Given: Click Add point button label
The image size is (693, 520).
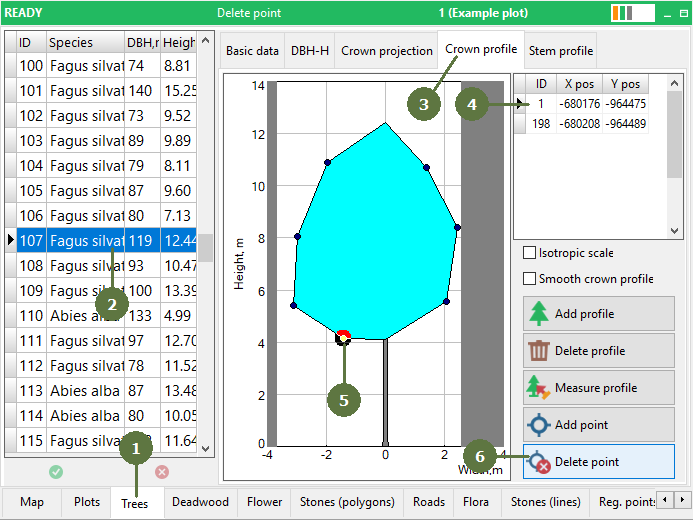Looking at the screenshot, I should pos(581,425).
